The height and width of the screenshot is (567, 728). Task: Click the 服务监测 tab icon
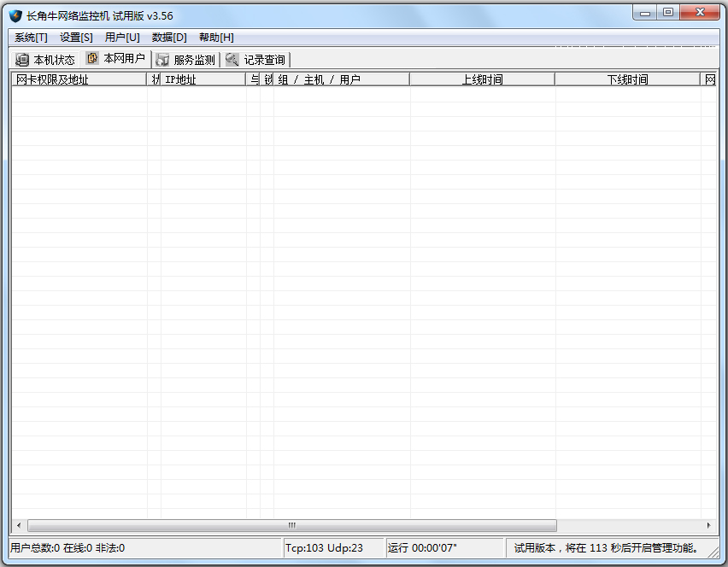(x=162, y=60)
